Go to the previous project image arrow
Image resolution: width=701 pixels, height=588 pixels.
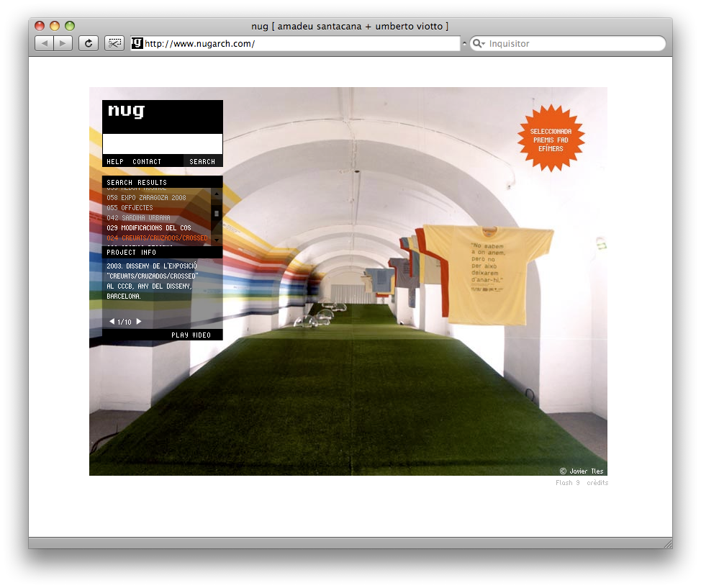112,322
